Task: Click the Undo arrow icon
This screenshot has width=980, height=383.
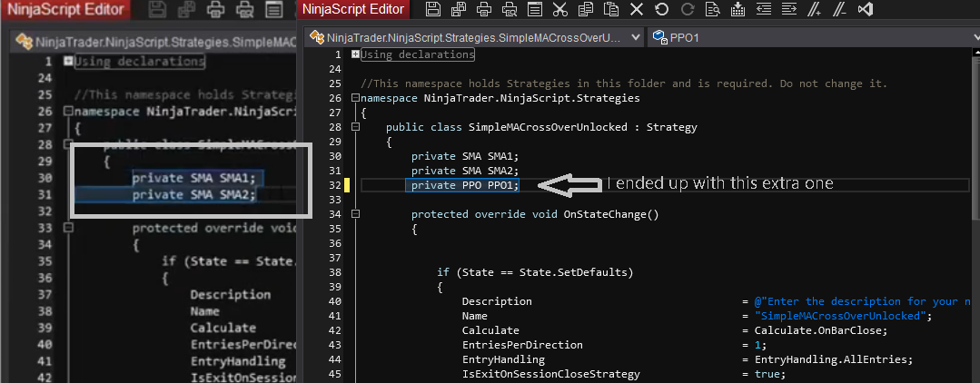Action: (662, 9)
